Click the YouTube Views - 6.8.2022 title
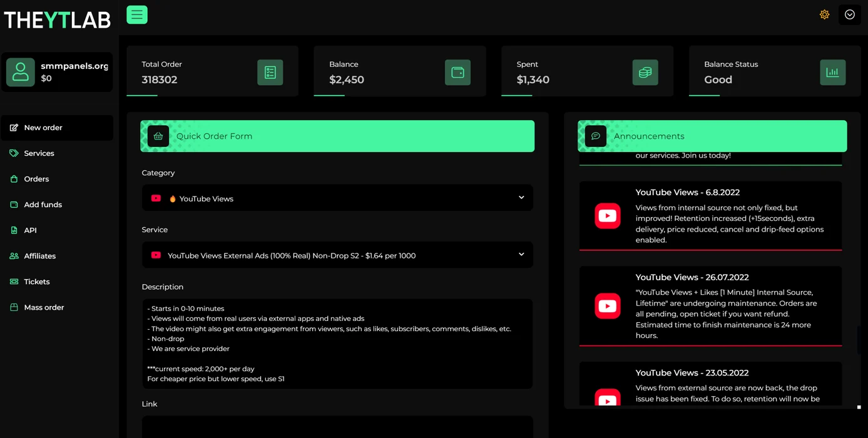The height and width of the screenshot is (438, 868). 688,193
